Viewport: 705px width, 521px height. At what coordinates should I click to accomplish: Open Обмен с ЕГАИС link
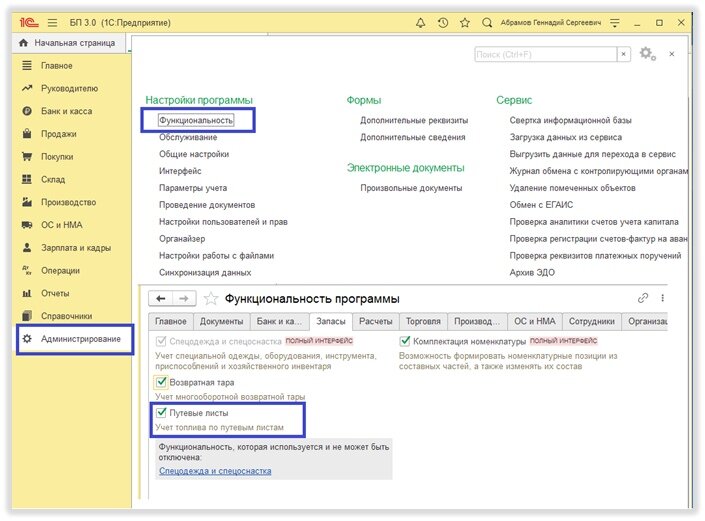[541, 205]
